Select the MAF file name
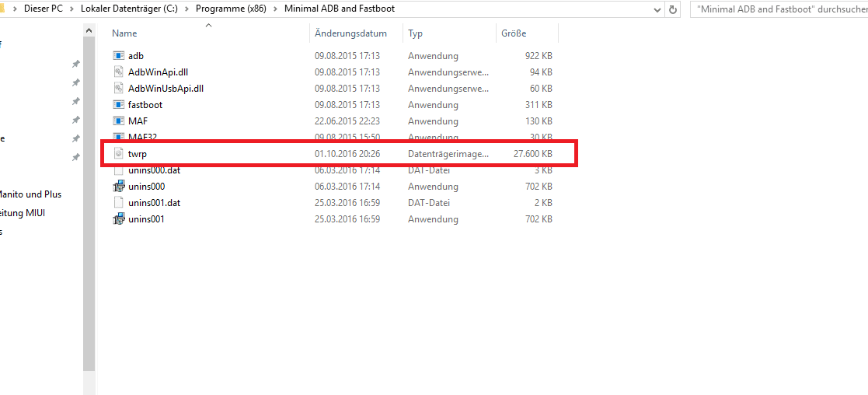This screenshot has width=868, height=395. (x=138, y=121)
